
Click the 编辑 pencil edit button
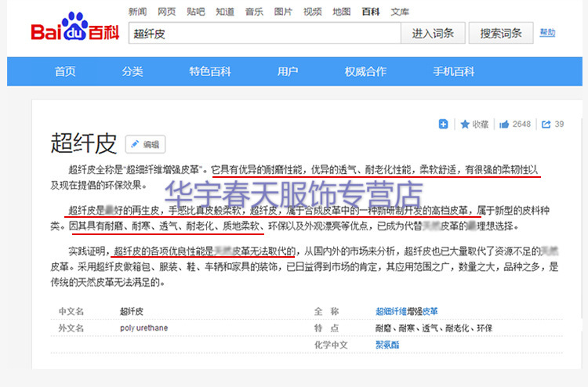click(145, 144)
